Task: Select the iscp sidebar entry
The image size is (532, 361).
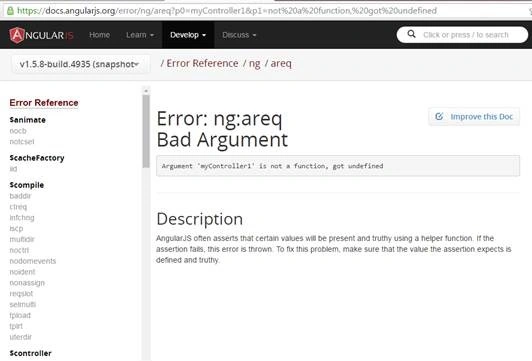Action: [x=16, y=229]
